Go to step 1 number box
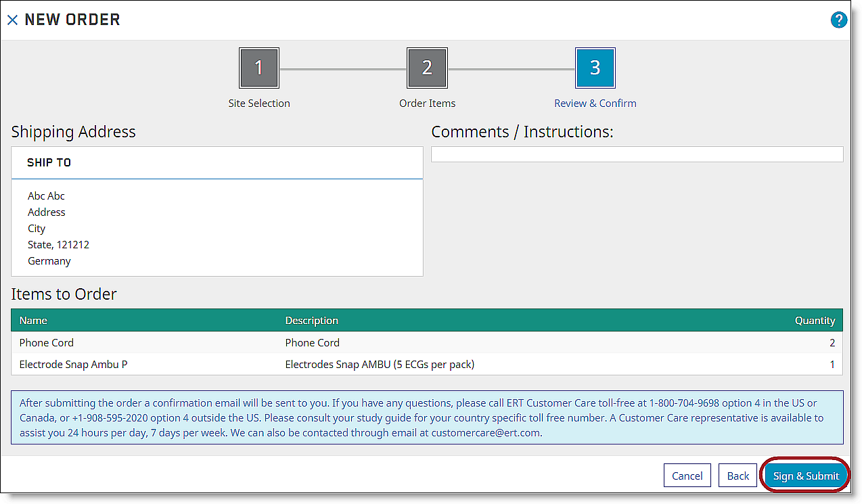Screen dimensions: 862x504 258,68
